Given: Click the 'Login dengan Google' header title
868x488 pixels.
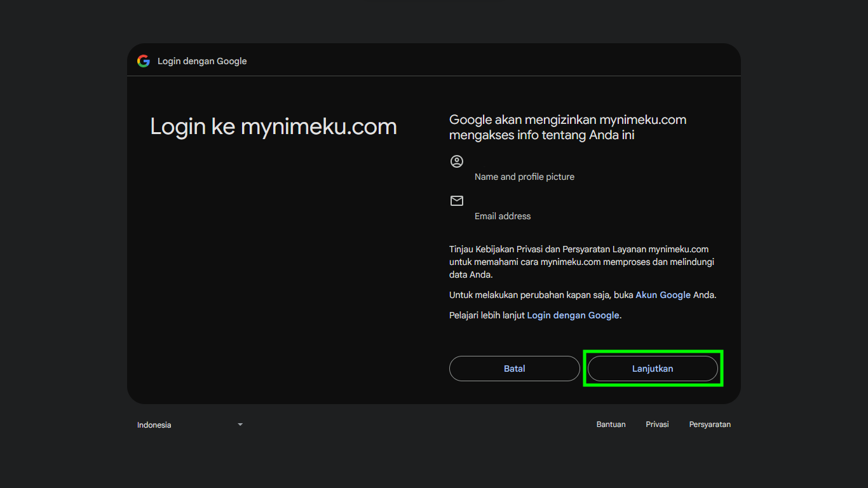Looking at the screenshot, I should coord(202,61).
